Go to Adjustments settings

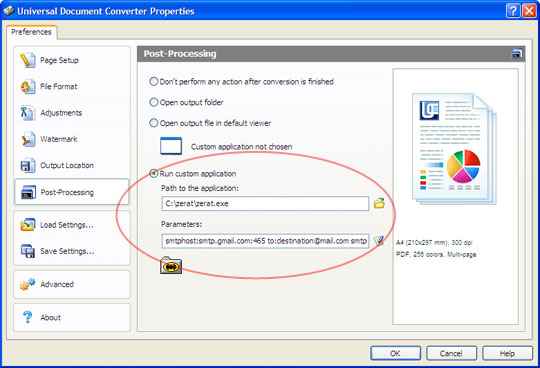coord(72,113)
